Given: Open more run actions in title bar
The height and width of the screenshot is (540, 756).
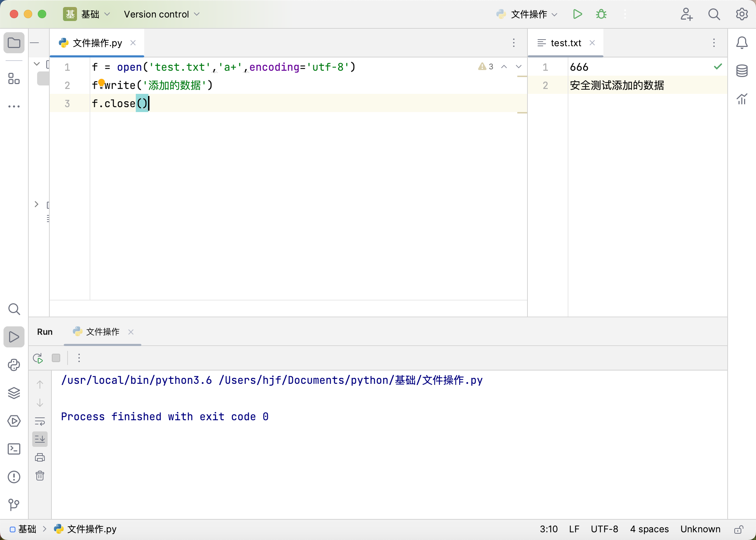Looking at the screenshot, I should point(625,14).
